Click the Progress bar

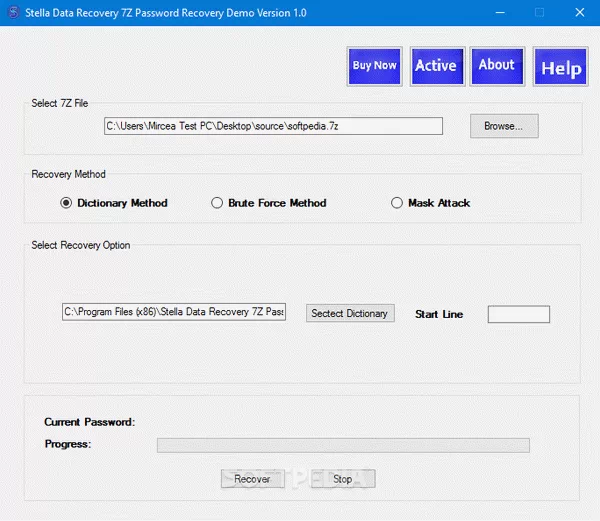pyautogui.click(x=343, y=445)
